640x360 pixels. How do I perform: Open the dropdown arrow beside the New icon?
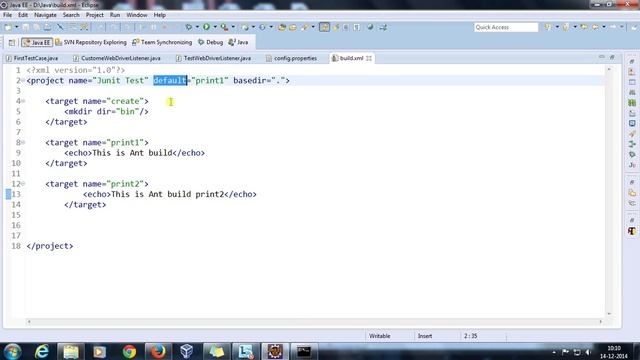pyautogui.click(x=17, y=27)
